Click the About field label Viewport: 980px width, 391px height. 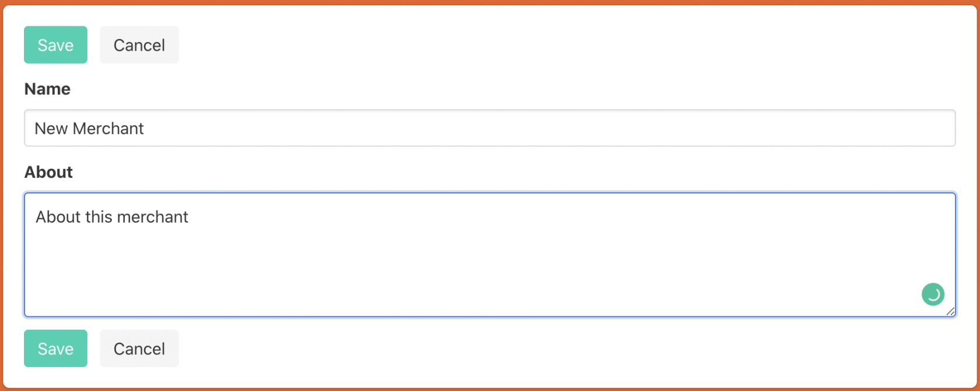(48, 172)
